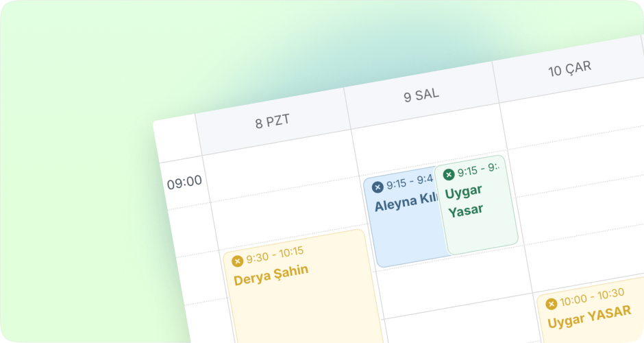Screen dimensions: 644x343
Task: Click the 09:00 time label
Action: 184,182
